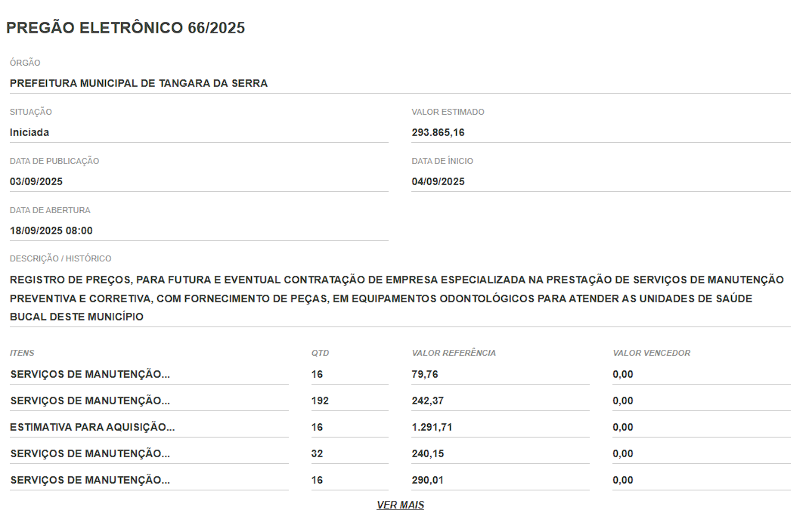The image size is (809, 532).
Task: Click the Valor Estimado field 293.865,16
Action: [x=438, y=132]
